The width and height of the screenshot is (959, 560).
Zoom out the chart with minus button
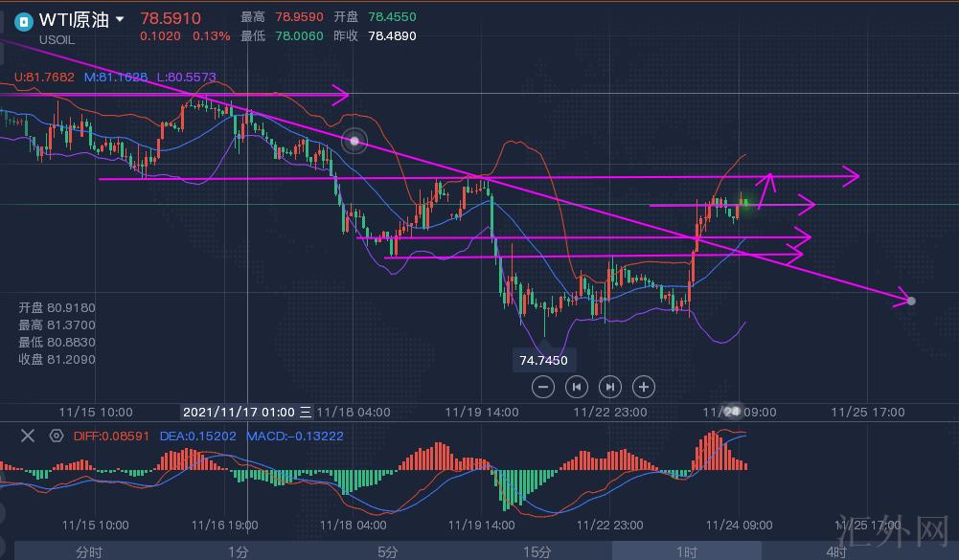(x=543, y=387)
